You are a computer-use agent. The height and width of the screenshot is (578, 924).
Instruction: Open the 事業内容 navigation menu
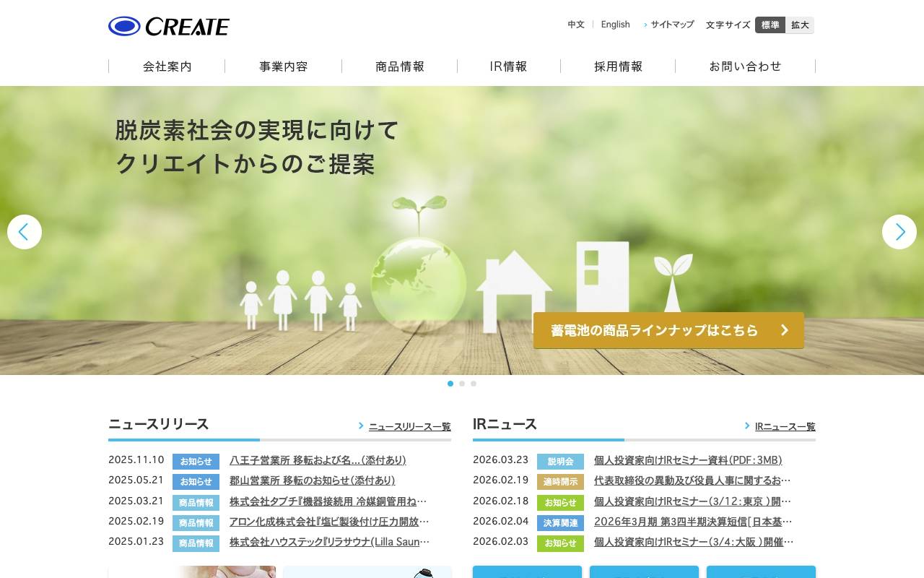point(284,66)
